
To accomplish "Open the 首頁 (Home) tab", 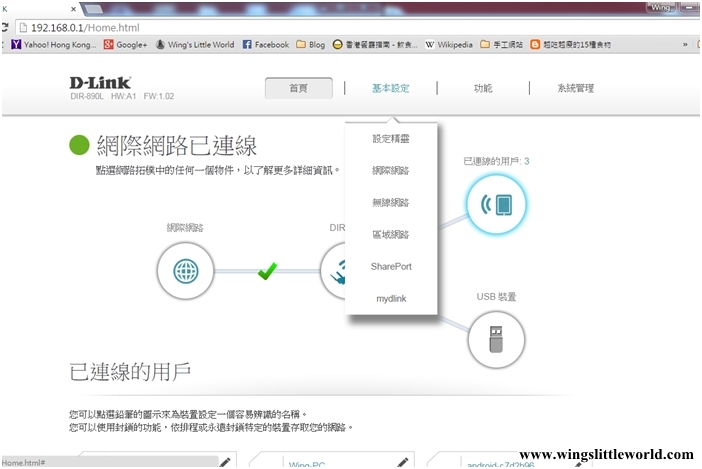I will [298, 88].
